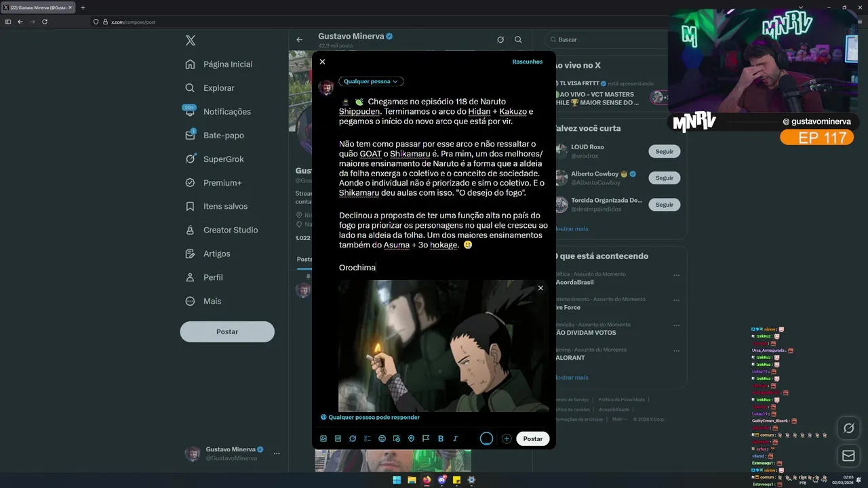Viewport: 868px width, 488px height.
Task: Open more options for NÃO DIVIDAM VOTOS trend
Action: (x=676, y=325)
